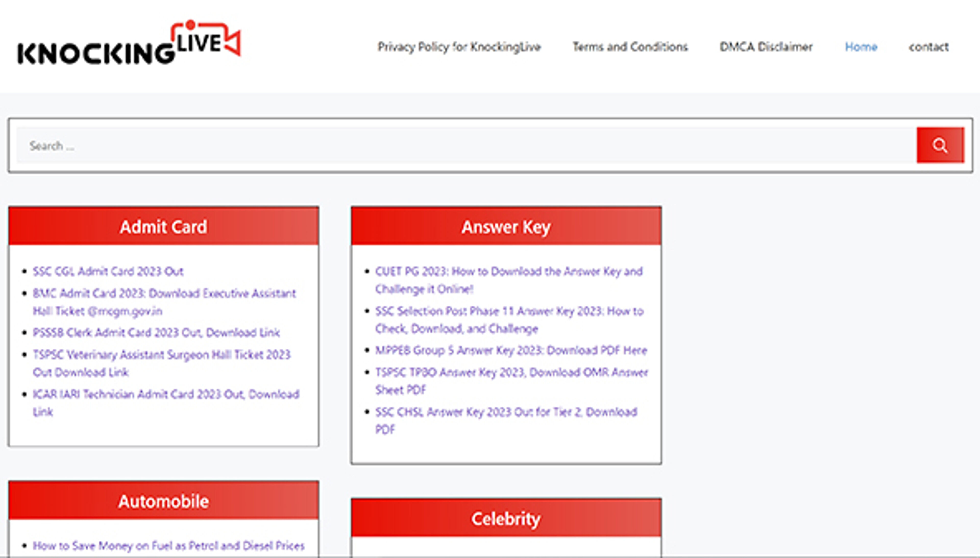Open Terms and Conditions menu item

630,47
